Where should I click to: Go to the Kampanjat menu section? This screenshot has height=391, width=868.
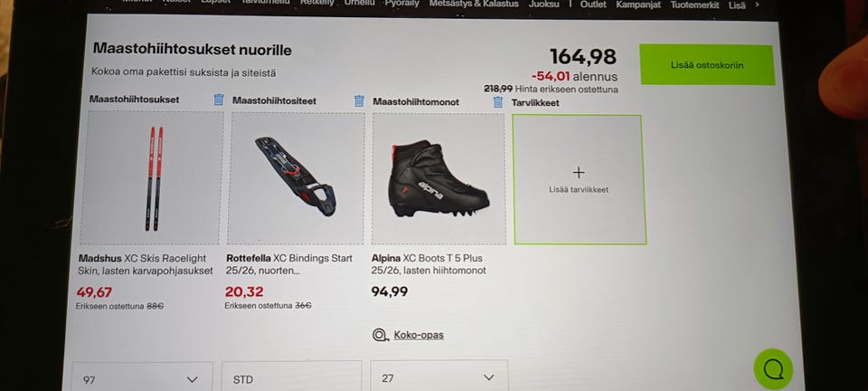pyautogui.click(x=638, y=5)
